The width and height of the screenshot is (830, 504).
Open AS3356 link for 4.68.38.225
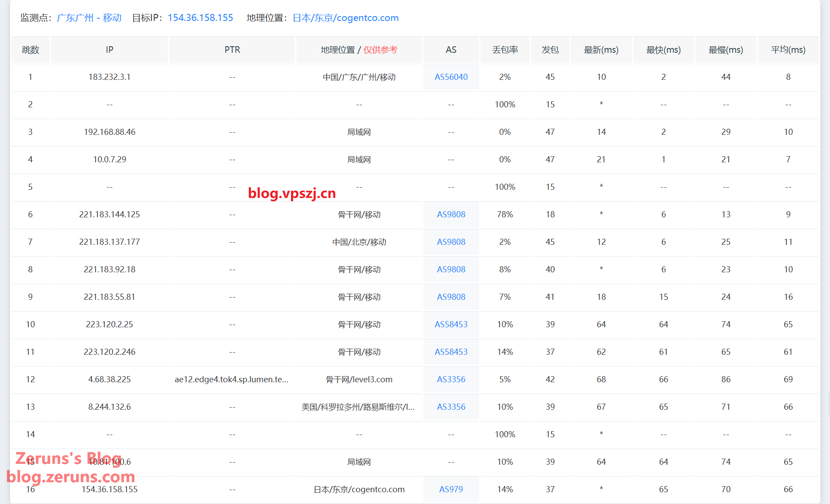coord(451,380)
